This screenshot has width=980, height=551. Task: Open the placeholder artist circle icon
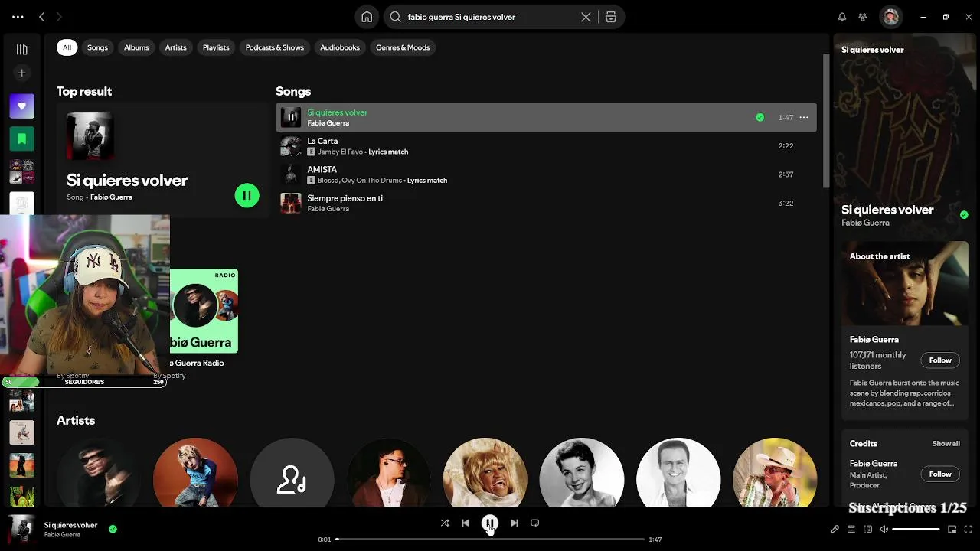[x=292, y=472]
